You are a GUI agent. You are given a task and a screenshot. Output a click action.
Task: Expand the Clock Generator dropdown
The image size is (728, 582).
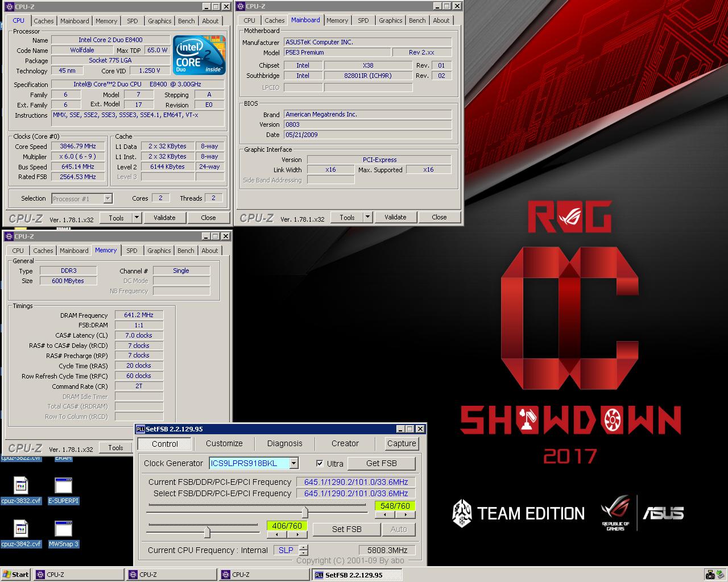pos(293,463)
